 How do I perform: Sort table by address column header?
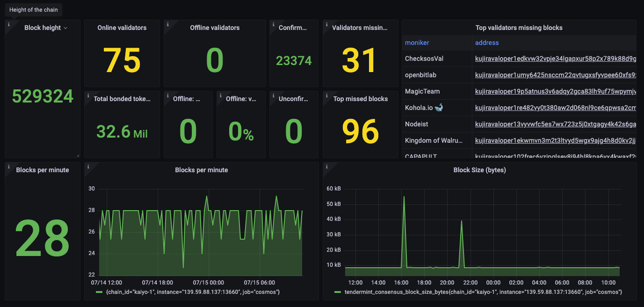(x=487, y=43)
